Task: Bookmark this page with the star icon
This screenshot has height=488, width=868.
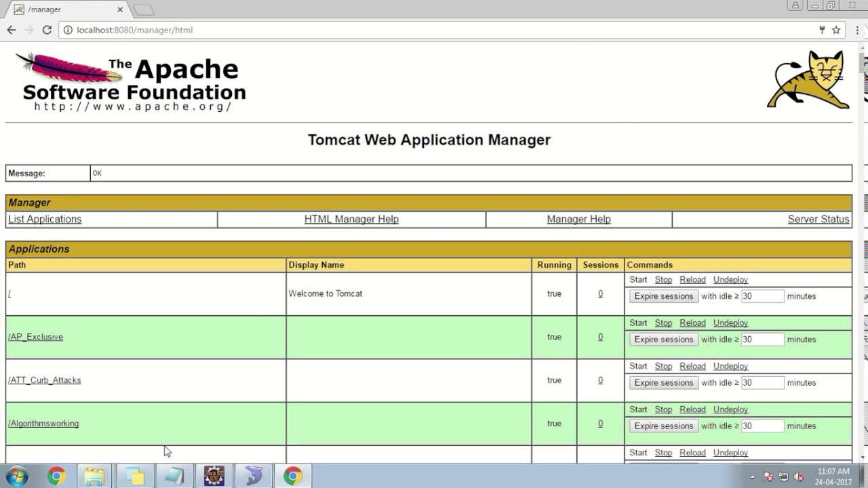Action: [836, 30]
